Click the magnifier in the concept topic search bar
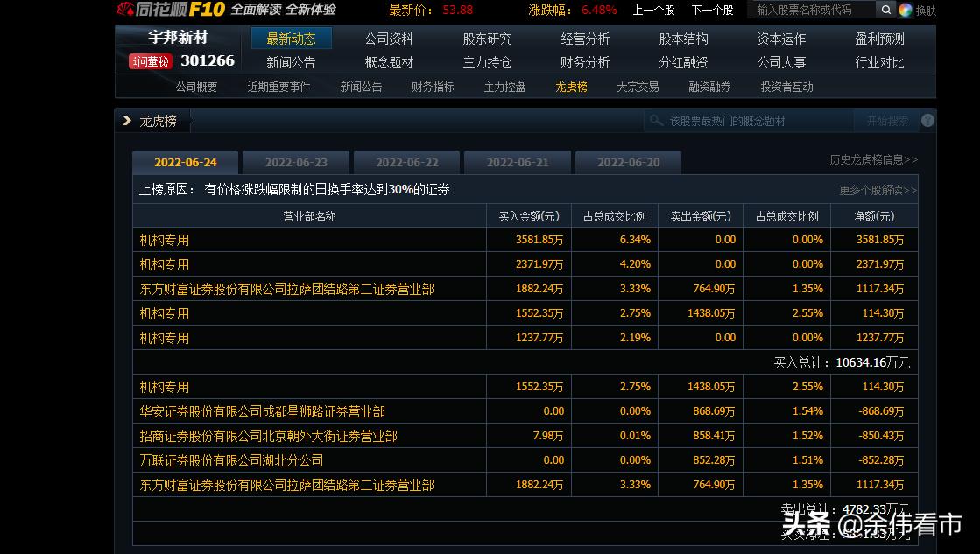Viewport: 980px width, 554px height. [657, 120]
